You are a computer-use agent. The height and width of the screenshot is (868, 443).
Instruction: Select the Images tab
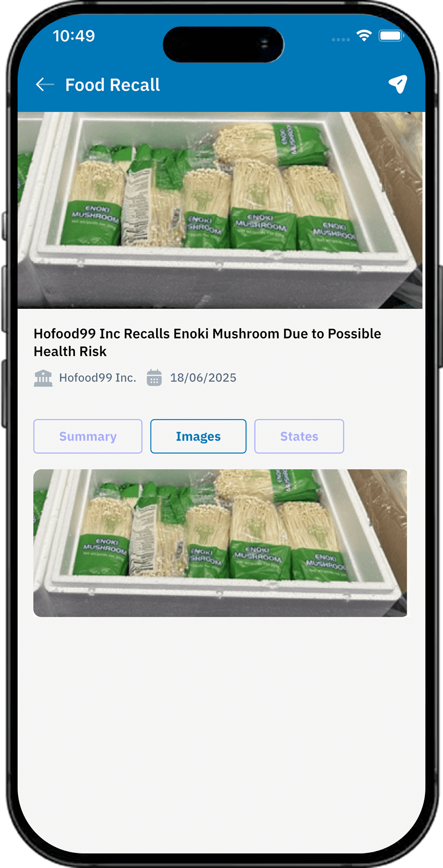click(198, 436)
